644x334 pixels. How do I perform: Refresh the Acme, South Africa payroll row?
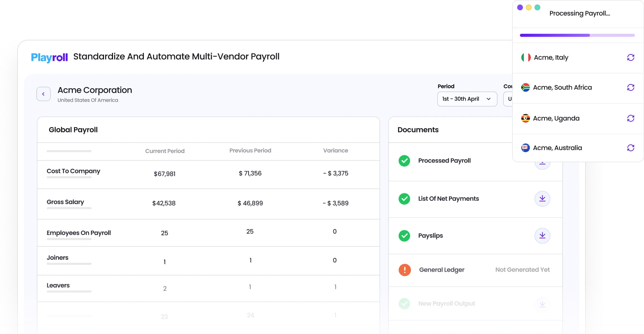[x=630, y=87]
